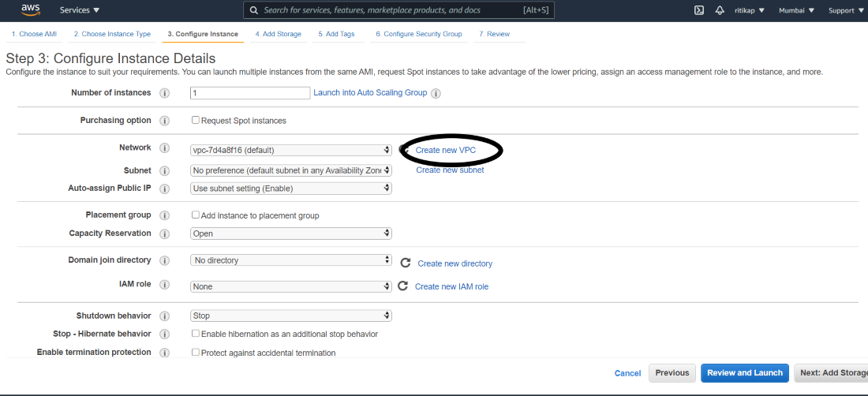Click the Review and Launch button
Viewport: 868px width, 396px height.
744,373
